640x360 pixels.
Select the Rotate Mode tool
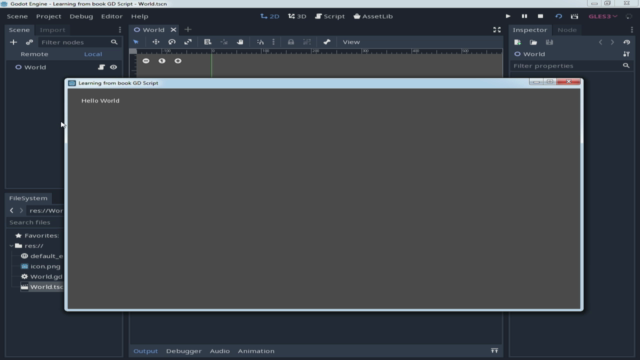point(172,42)
